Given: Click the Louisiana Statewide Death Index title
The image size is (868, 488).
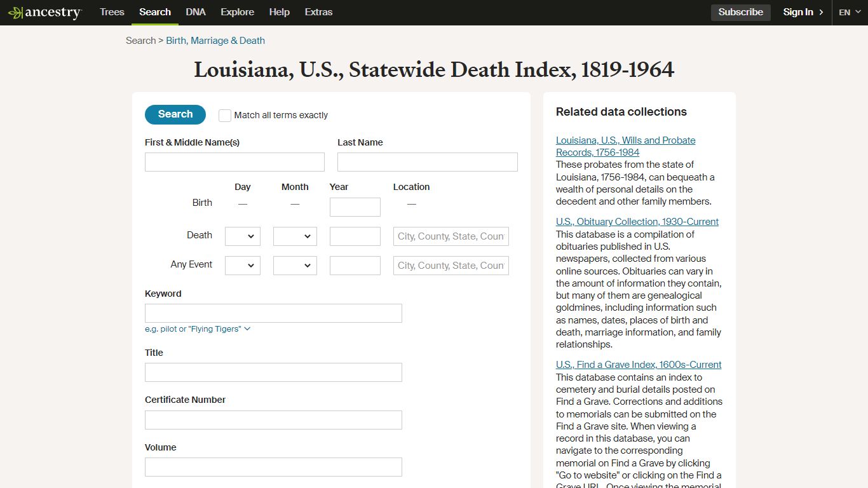Looking at the screenshot, I should (x=434, y=70).
